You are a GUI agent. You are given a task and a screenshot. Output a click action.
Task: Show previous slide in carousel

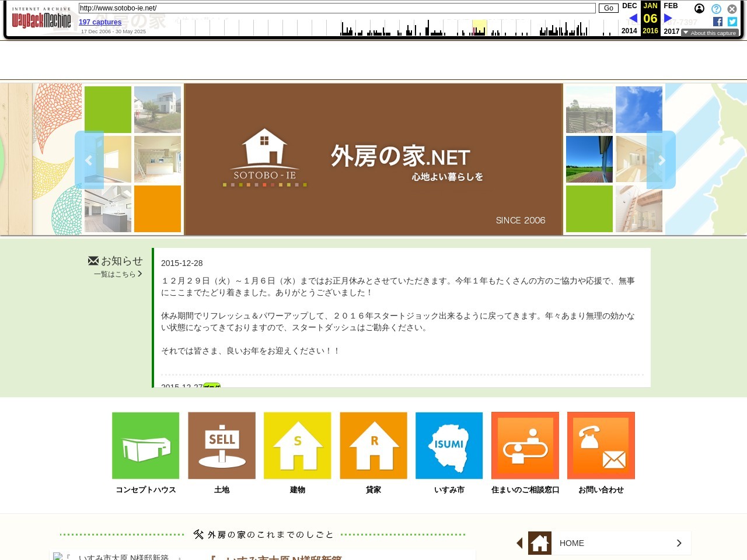[89, 160]
